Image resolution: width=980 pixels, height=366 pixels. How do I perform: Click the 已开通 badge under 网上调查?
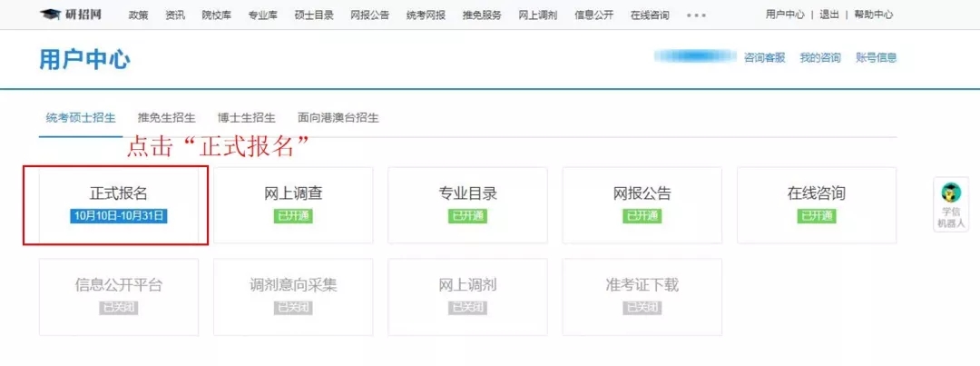pyautogui.click(x=293, y=216)
